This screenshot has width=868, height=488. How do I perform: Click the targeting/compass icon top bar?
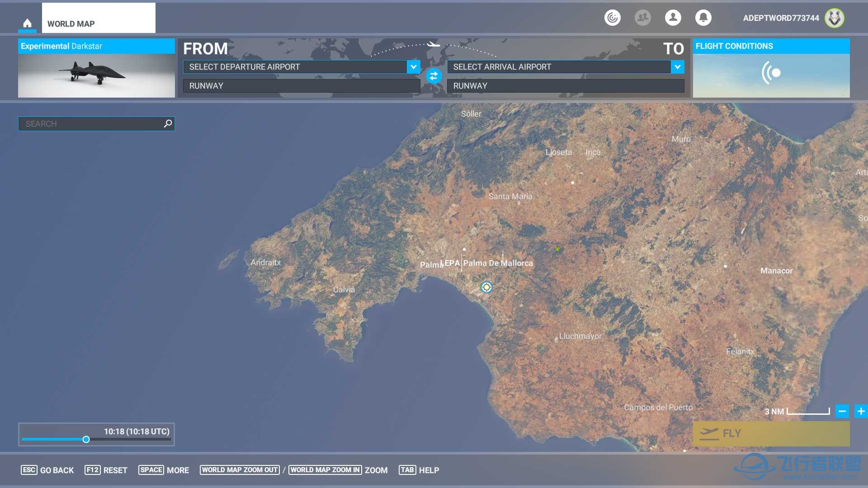pos(613,18)
